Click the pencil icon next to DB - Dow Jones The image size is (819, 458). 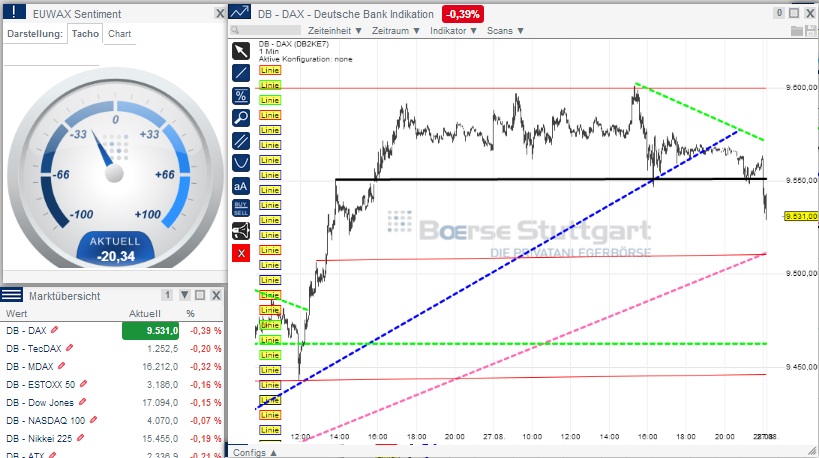(x=82, y=402)
